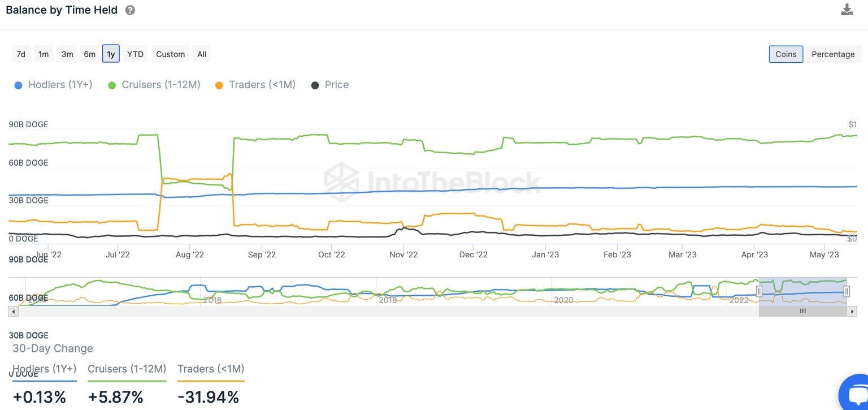This screenshot has height=410, width=868.
Task: Click the navigator left scroll arrow
Action: click(x=13, y=311)
